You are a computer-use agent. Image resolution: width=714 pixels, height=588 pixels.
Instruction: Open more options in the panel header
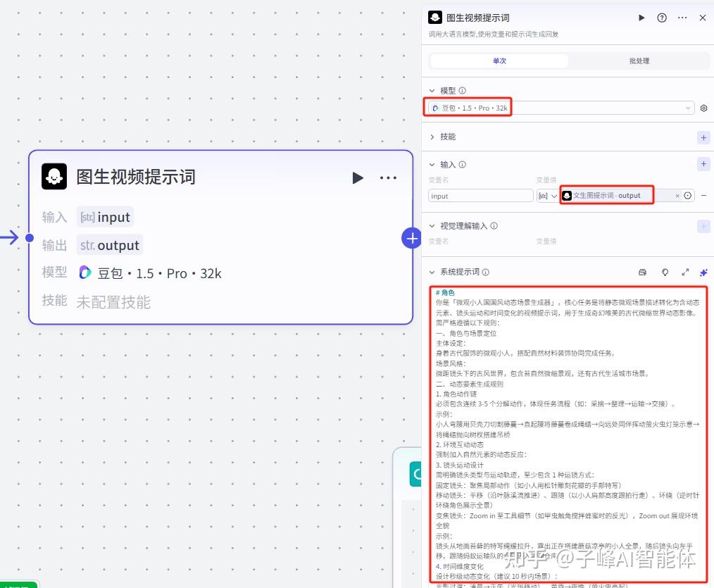tap(682, 18)
